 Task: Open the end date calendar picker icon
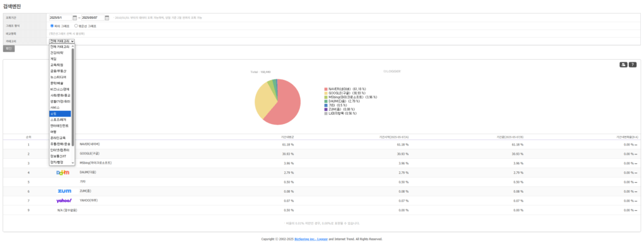[x=107, y=18]
